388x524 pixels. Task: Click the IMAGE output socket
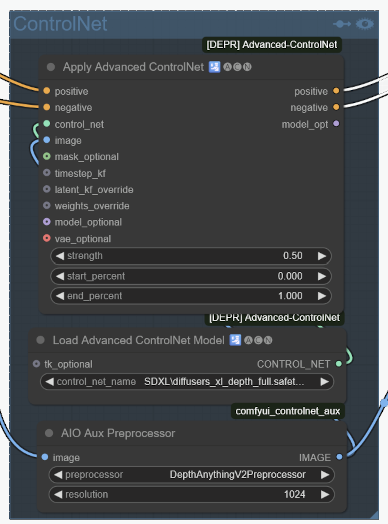click(339, 457)
